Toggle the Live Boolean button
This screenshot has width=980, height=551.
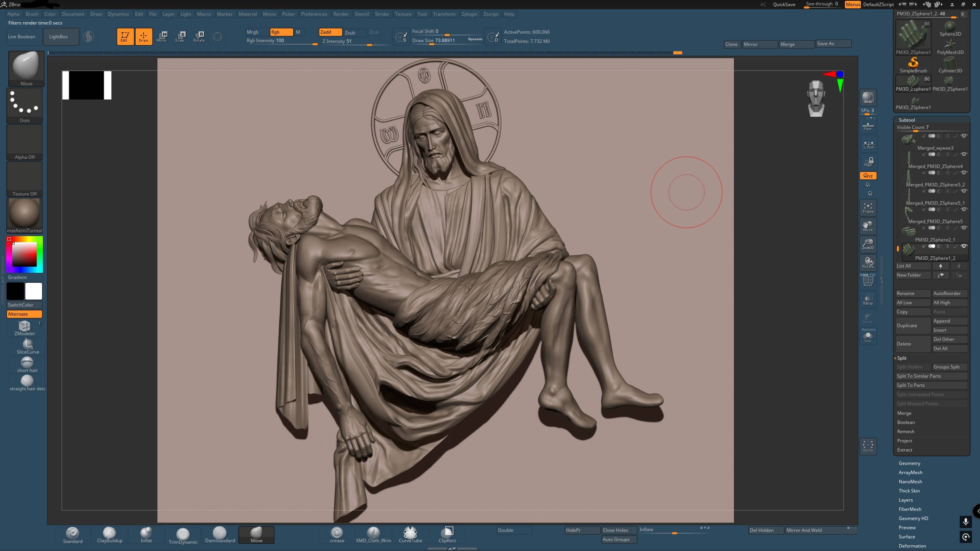[22, 36]
